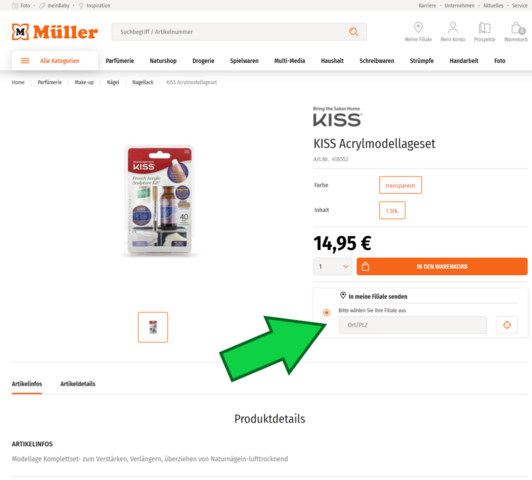This screenshot has height=480, width=532.
Task: Open Meine Filiale location icon
Action: click(x=418, y=27)
